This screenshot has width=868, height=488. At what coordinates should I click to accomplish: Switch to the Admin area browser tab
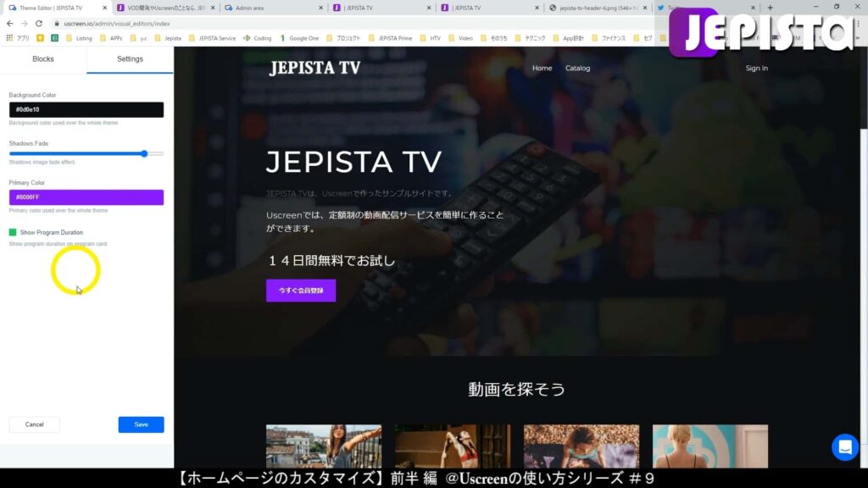(x=274, y=8)
